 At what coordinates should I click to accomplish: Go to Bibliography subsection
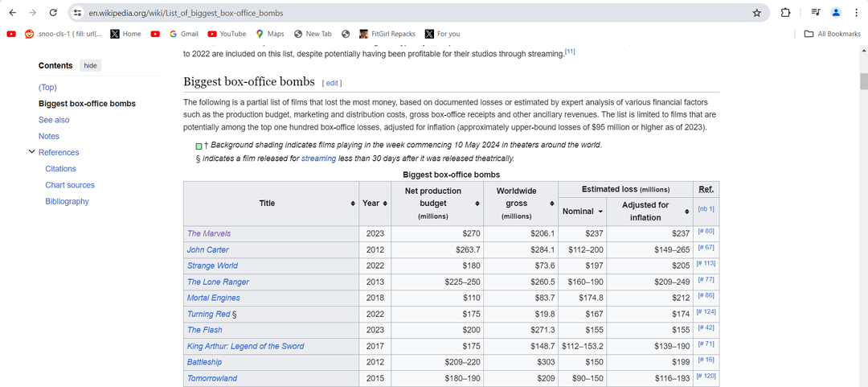[x=67, y=201]
